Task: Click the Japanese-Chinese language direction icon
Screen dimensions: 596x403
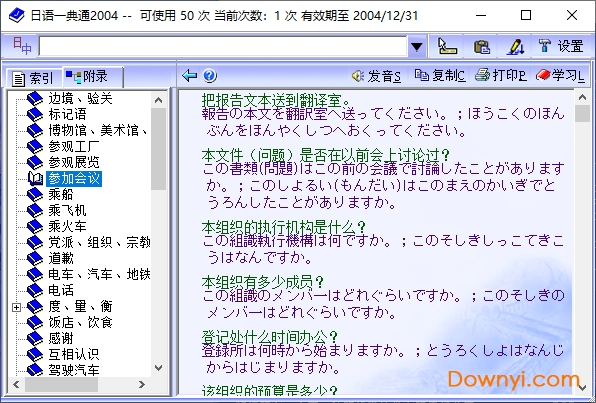Action: pyautogui.click(x=22, y=46)
